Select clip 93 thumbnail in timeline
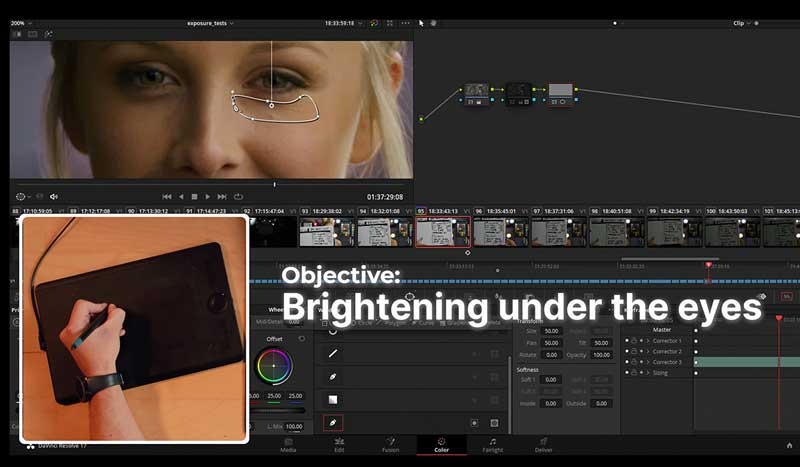 point(327,232)
